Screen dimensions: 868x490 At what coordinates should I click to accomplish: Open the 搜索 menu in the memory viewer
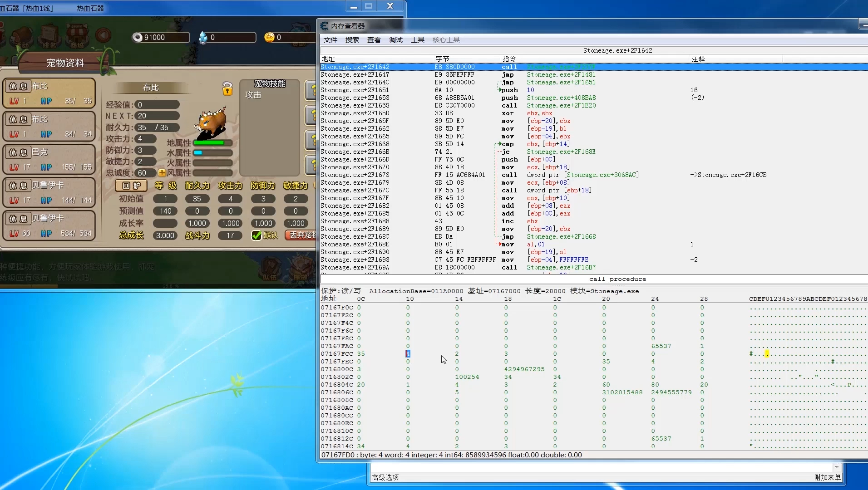[352, 40]
